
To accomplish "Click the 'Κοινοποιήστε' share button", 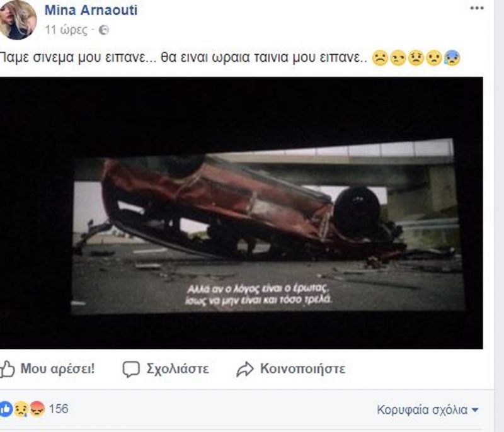I will point(291,369).
